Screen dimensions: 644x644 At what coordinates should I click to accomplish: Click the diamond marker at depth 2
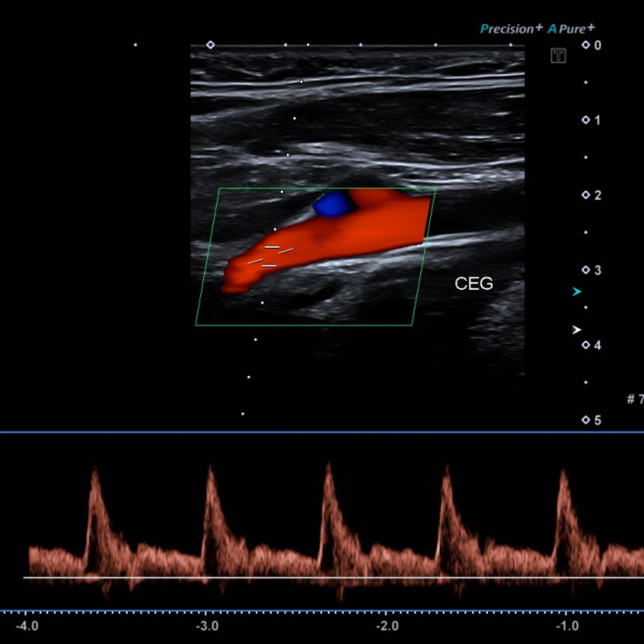pos(585,194)
